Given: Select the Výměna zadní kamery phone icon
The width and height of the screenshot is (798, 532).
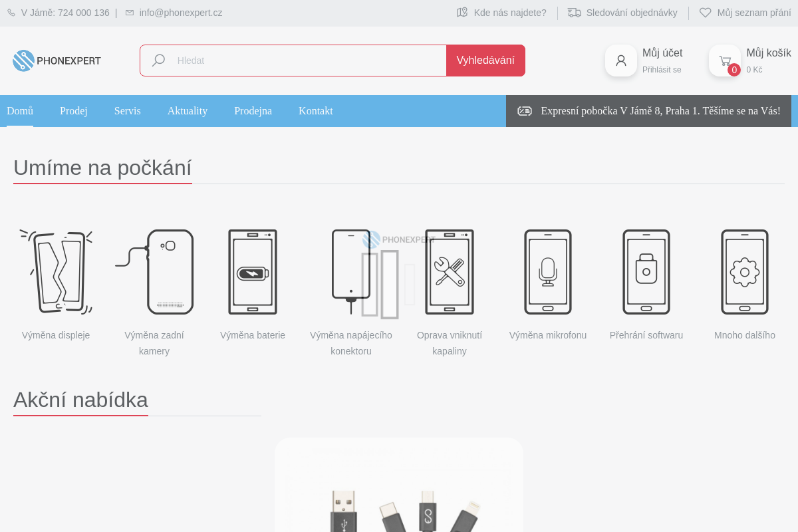Looking at the screenshot, I should click(154, 271).
